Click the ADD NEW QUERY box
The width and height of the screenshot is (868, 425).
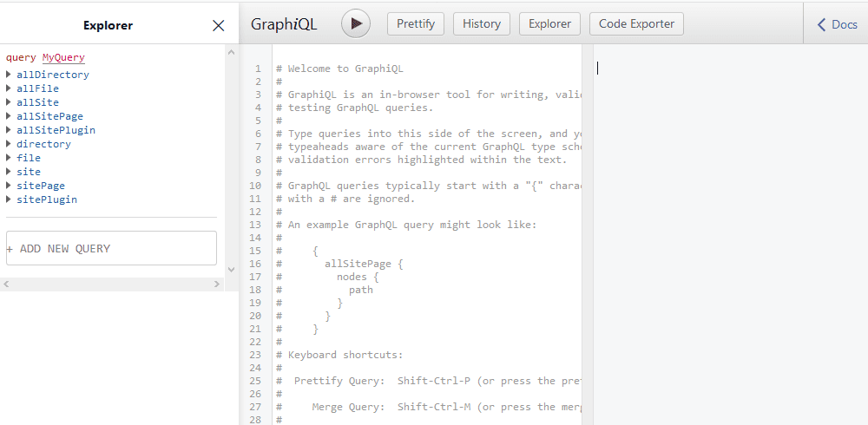pyautogui.click(x=111, y=248)
